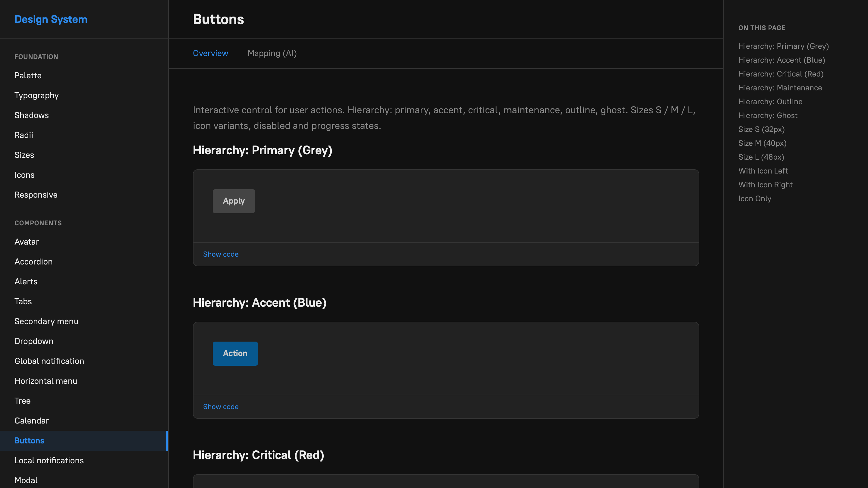
Task: Jump to With Icon Right section
Action: click(766, 185)
